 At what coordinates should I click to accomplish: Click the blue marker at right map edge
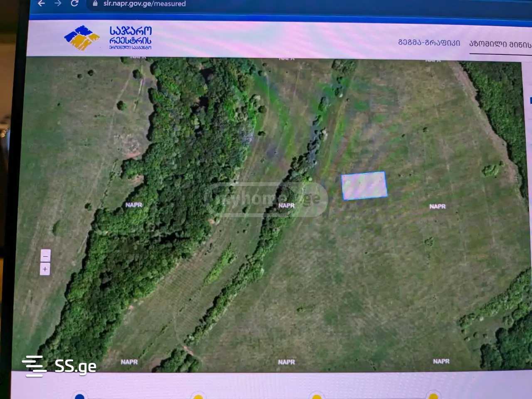[530, 101]
